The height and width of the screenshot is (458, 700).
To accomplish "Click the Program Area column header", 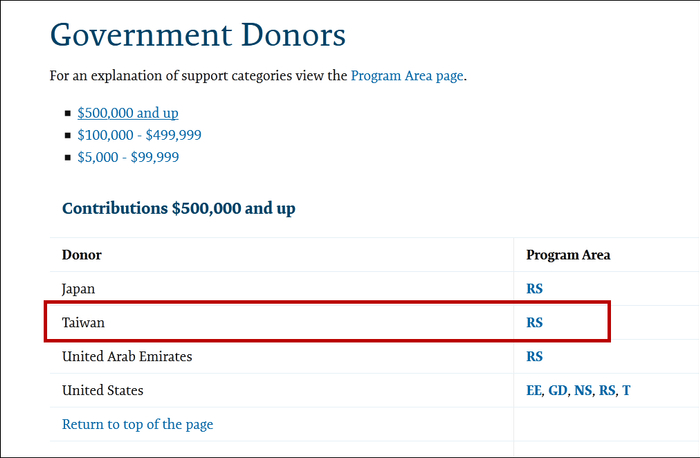I will click(x=568, y=255).
